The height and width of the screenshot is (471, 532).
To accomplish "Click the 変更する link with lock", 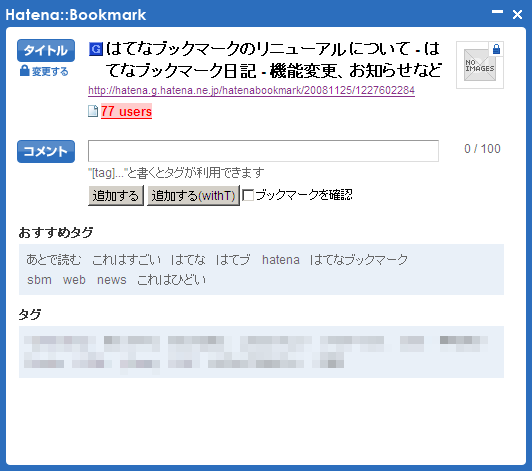I will click(x=44, y=71).
